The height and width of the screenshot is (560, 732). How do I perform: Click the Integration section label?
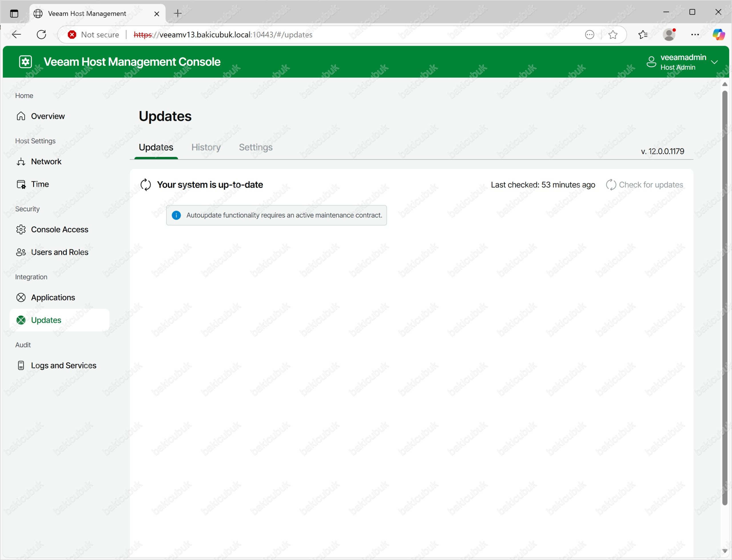(31, 277)
